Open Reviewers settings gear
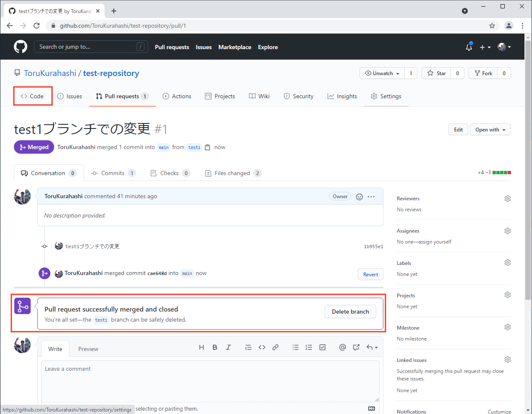The height and width of the screenshot is (414, 532). [x=508, y=199]
